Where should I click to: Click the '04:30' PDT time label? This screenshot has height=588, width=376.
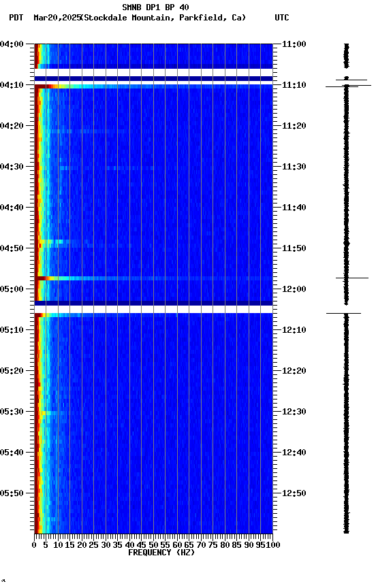tap(12, 167)
